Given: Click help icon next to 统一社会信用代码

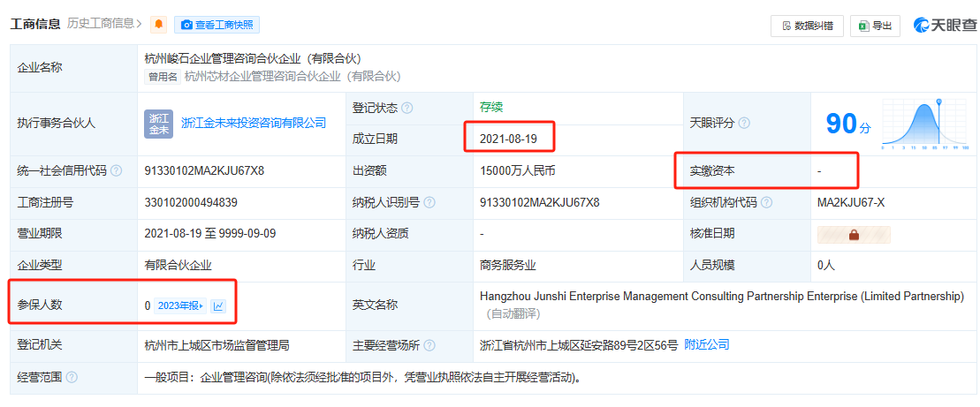Looking at the screenshot, I should pos(117,170).
